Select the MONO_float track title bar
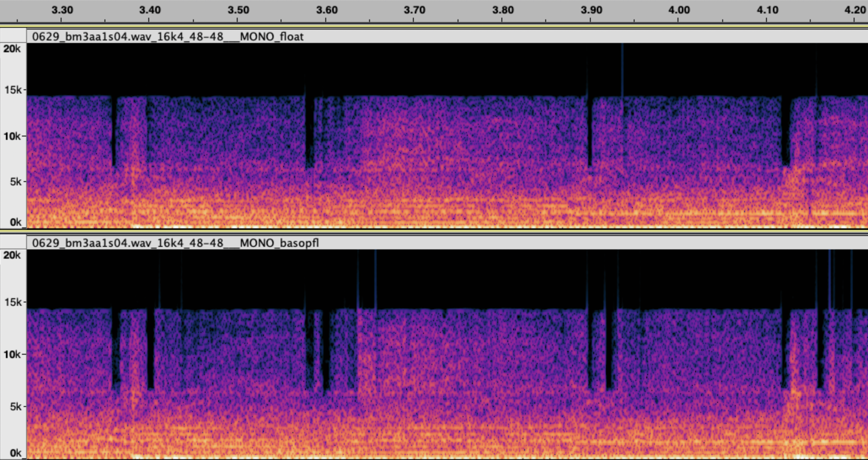868x460 pixels. click(x=168, y=37)
